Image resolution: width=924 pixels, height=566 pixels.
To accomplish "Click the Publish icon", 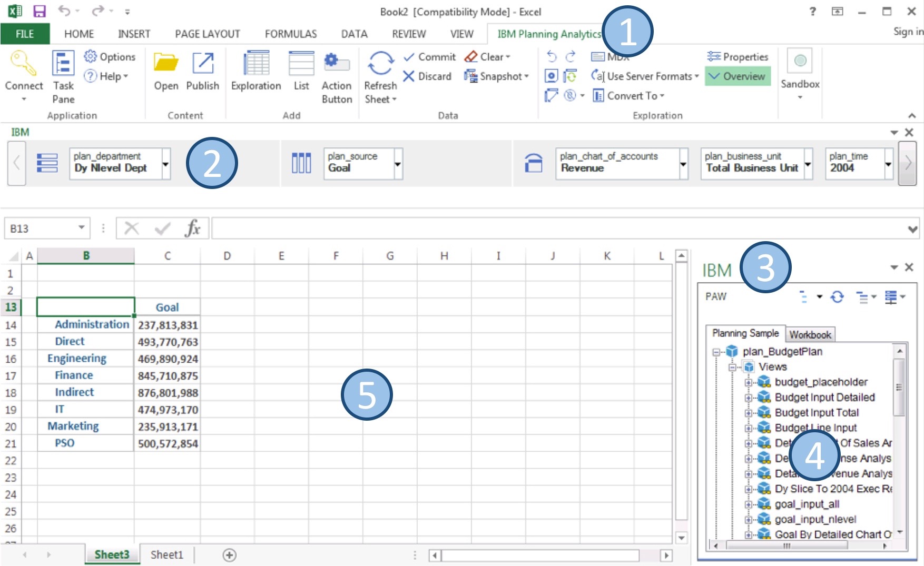I will (203, 63).
